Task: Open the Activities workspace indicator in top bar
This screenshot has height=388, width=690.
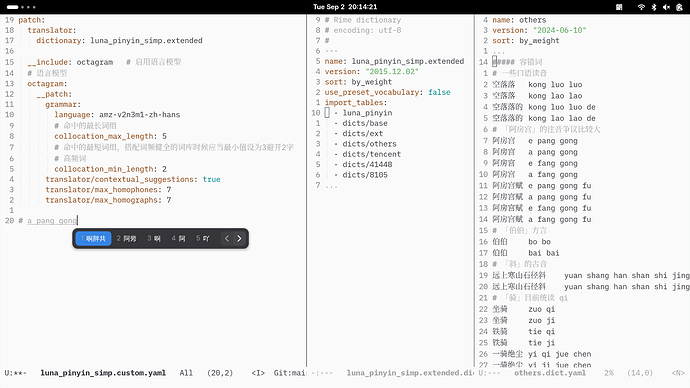Action: [x=21, y=7]
